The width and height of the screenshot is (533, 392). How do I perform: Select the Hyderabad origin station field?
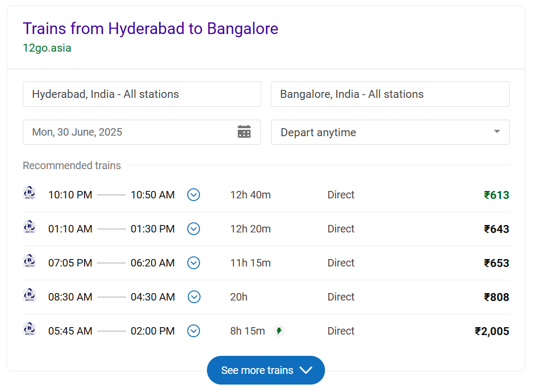click(x=141, y=94)
